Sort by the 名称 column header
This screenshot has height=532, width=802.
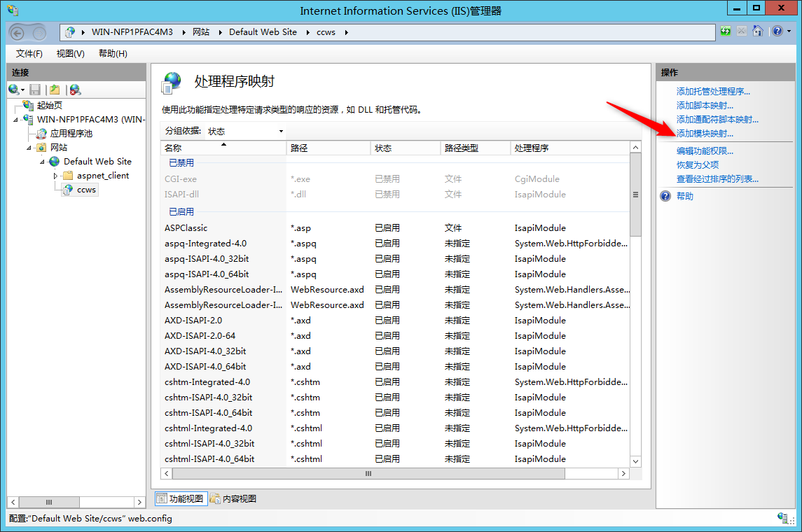point(223,148)
